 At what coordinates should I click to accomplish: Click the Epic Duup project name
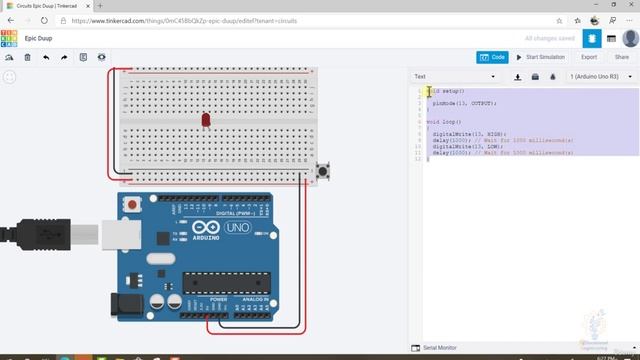38,38
